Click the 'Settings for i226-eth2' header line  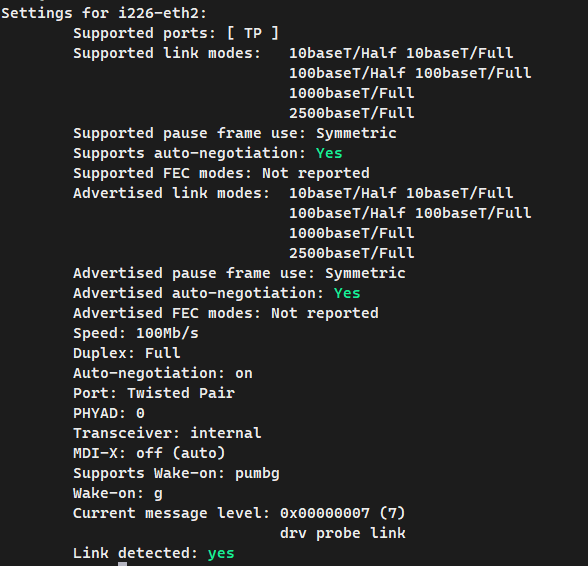[x=104, y=14]
